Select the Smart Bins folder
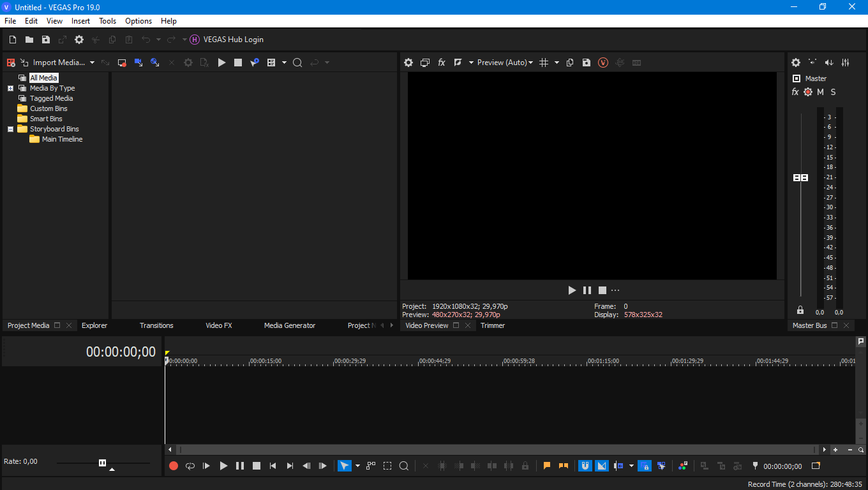 (46, 119)
